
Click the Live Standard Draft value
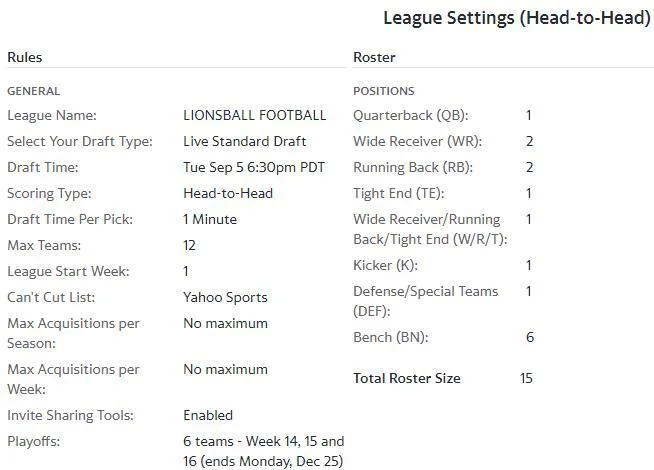pyautogui.click(x=244, y=141)
